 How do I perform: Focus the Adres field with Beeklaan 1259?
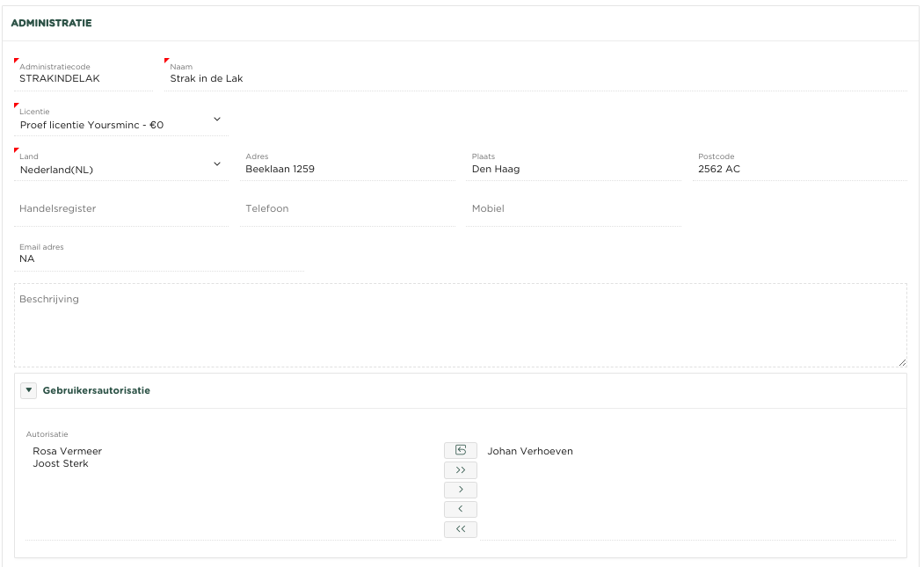pyautogui.click(x=346, y=169)
